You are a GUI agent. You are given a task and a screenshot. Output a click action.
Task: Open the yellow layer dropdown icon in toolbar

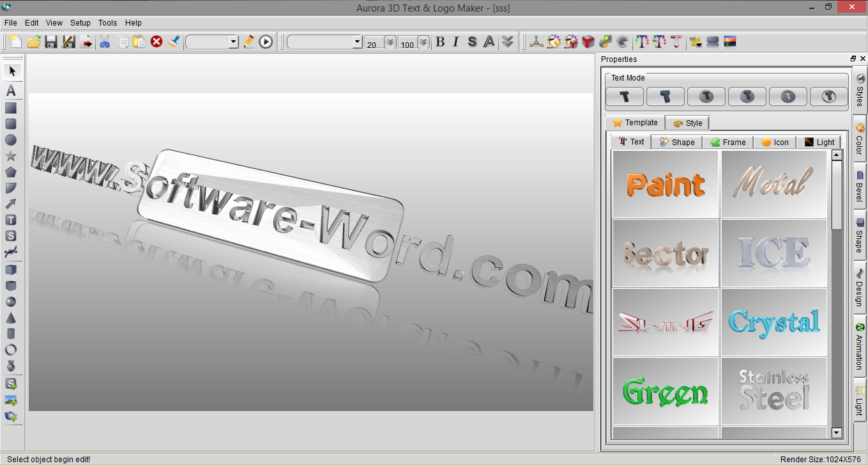tap(696, 42)
